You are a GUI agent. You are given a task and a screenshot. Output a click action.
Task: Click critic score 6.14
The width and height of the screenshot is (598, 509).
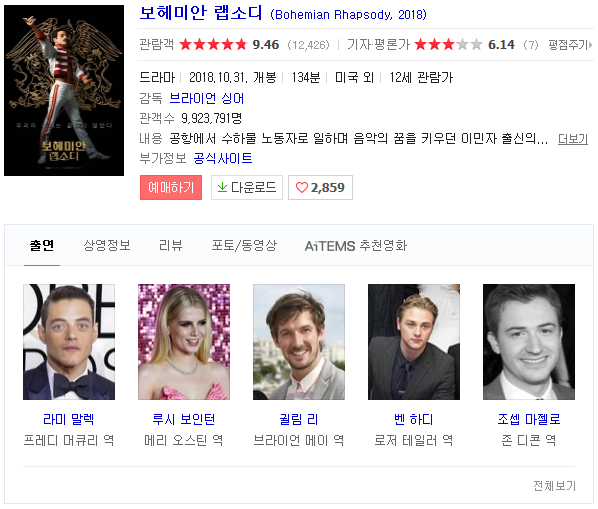click(x=502, y=45)
